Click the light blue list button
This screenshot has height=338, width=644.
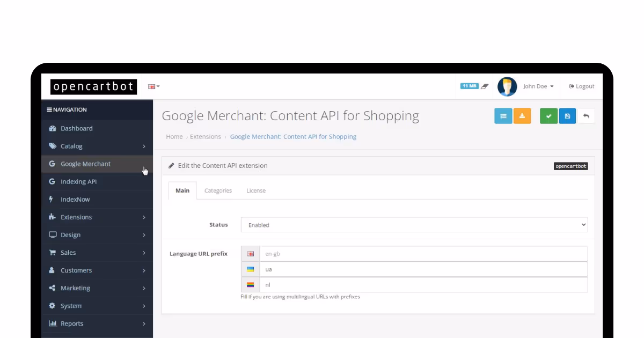[x=503, y=116]
